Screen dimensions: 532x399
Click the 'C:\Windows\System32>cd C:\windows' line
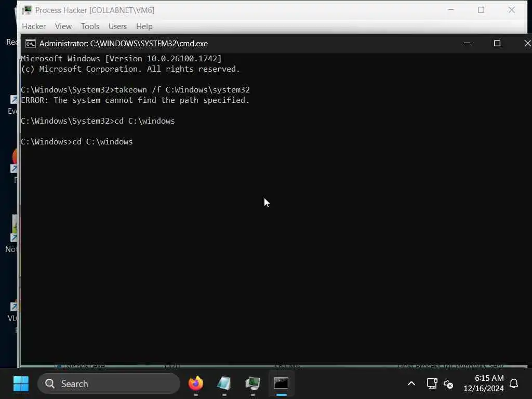point(98,121)
